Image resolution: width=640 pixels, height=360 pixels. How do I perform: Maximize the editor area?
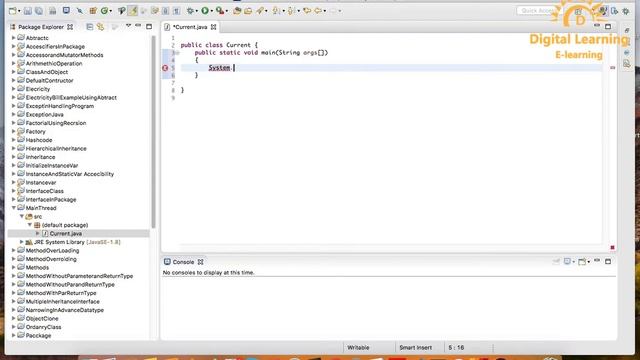click(x=608, y=27)
